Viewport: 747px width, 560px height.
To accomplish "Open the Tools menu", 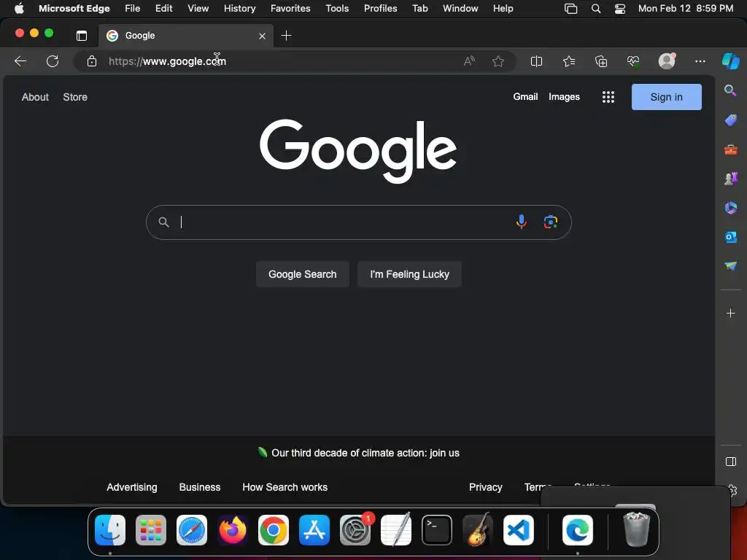I will [337, 9].
